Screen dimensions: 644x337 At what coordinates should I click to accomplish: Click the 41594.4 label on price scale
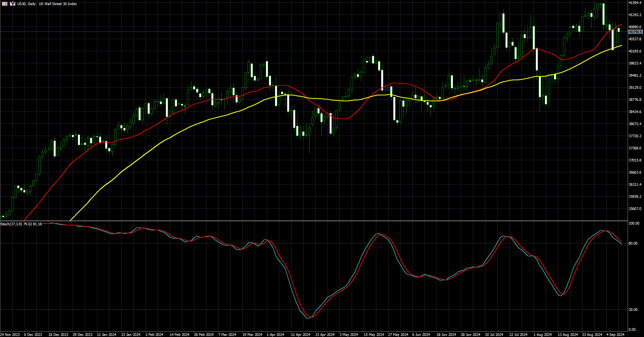click(635, 3)
